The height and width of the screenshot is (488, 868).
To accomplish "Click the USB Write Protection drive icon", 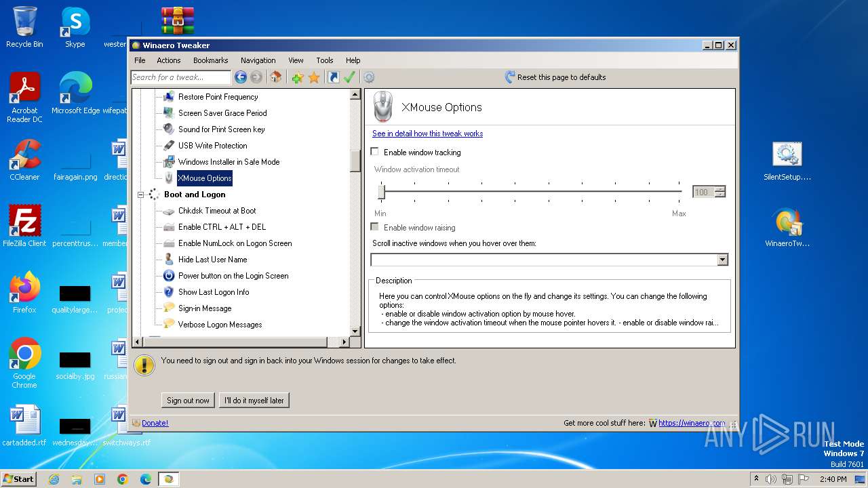I will pos(169,146).
